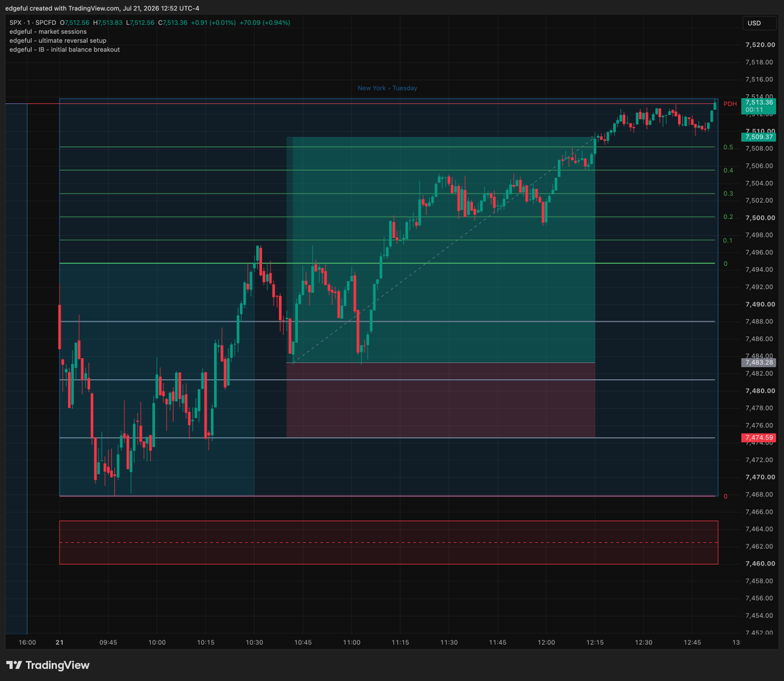Image resolution: width=784 pixels, height=681 pixels.
Task: Click the red 7,474.59 price tag
Action: (759, 438)
